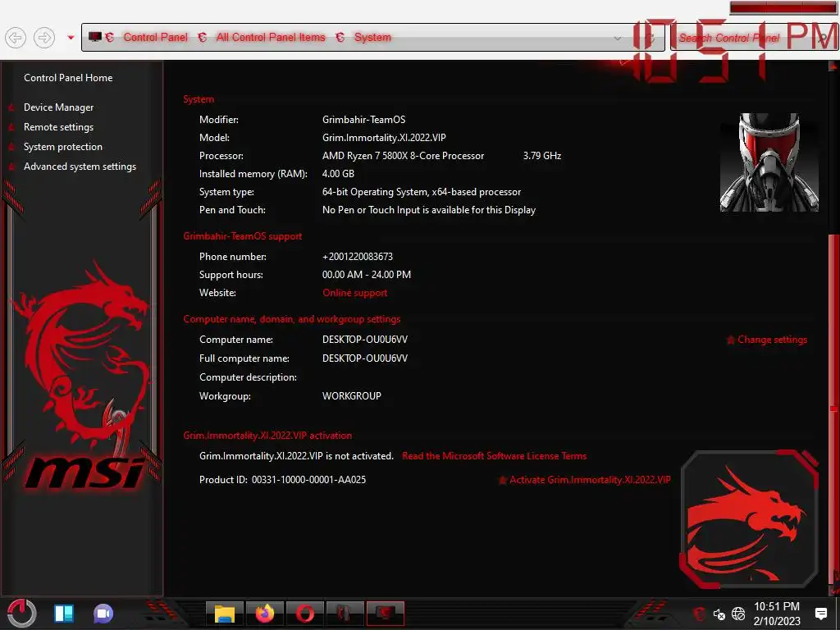840x630 pixels.
Task: Click the Device Manager shield icon
Action: [x=11, y=107]
